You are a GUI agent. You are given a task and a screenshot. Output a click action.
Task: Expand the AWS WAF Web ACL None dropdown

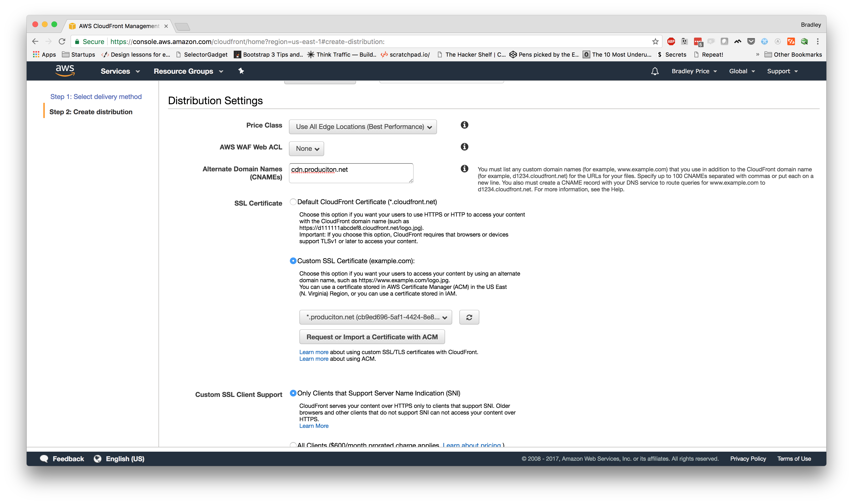(306, 149)
